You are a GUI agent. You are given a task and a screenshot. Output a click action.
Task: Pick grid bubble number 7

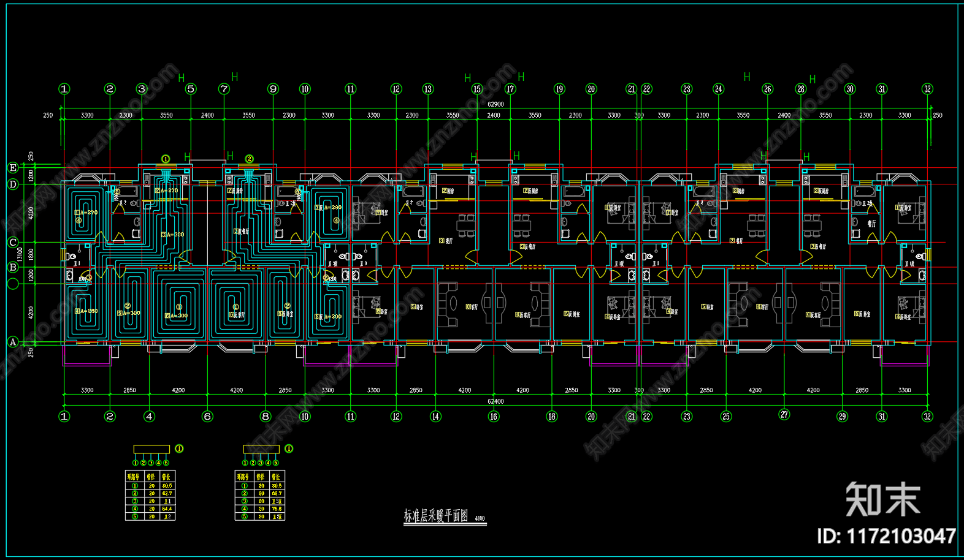[x=224, y=89]
